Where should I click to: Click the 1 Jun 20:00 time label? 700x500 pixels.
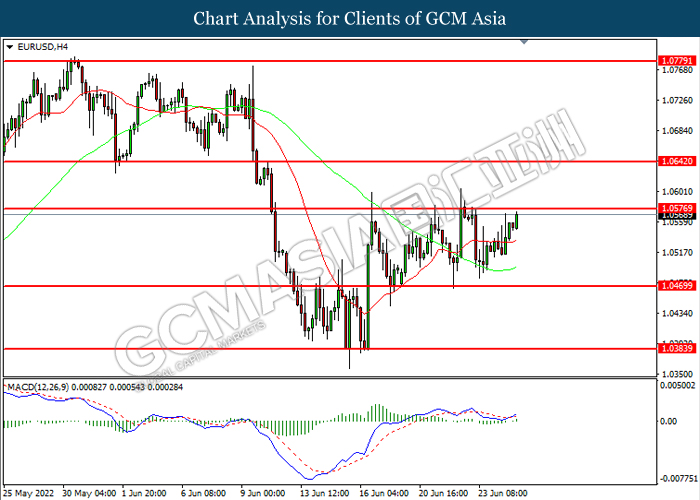pyautogui.click(x=144, y=493)
